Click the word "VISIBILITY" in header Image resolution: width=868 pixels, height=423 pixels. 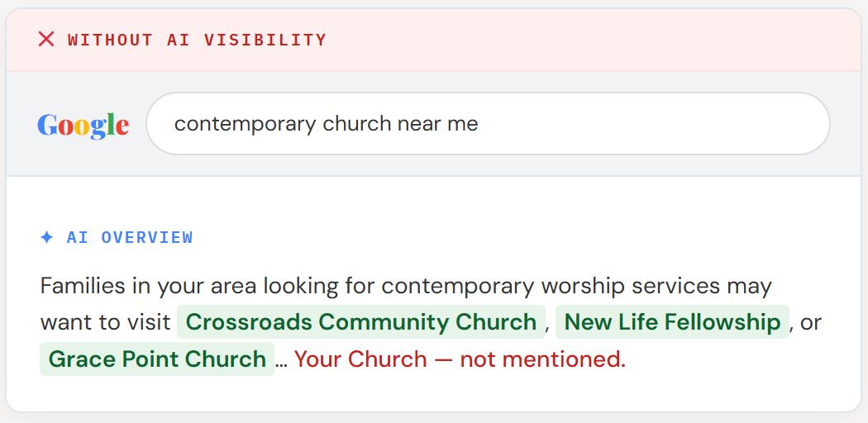click(265, 40)
